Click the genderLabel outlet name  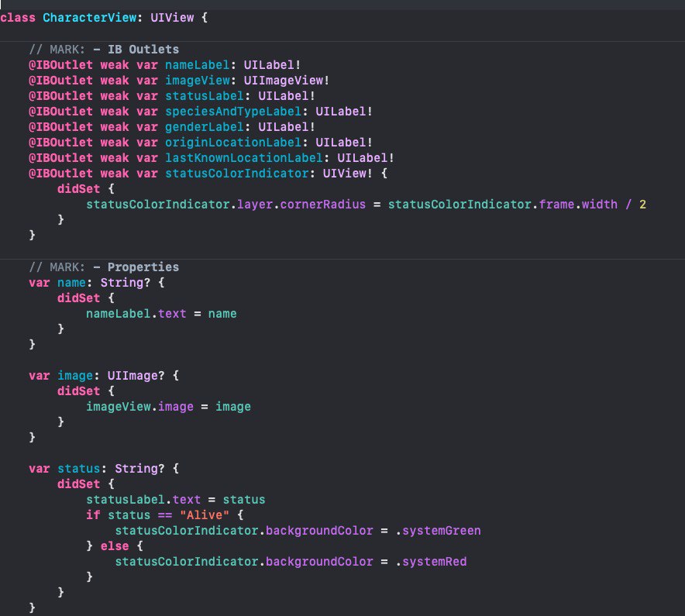[x=205, y=127]
